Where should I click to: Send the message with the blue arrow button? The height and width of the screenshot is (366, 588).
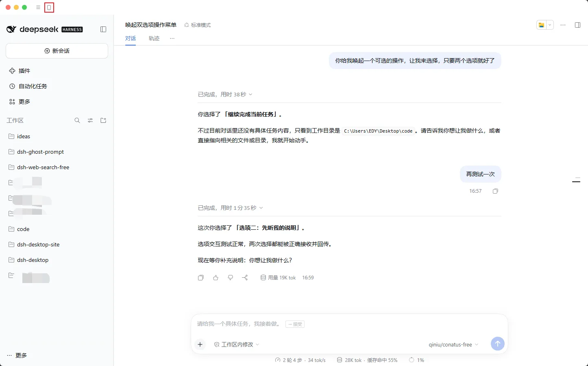point(498,344)
